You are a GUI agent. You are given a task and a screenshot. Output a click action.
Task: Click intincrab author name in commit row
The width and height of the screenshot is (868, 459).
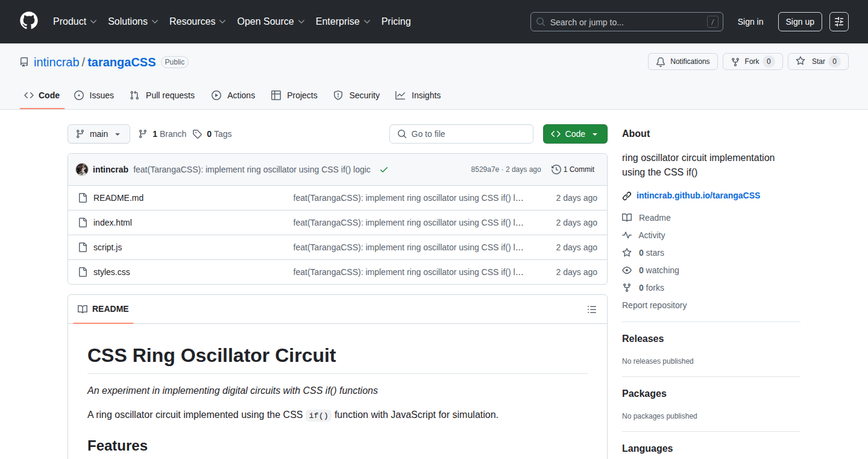(110, 169)
